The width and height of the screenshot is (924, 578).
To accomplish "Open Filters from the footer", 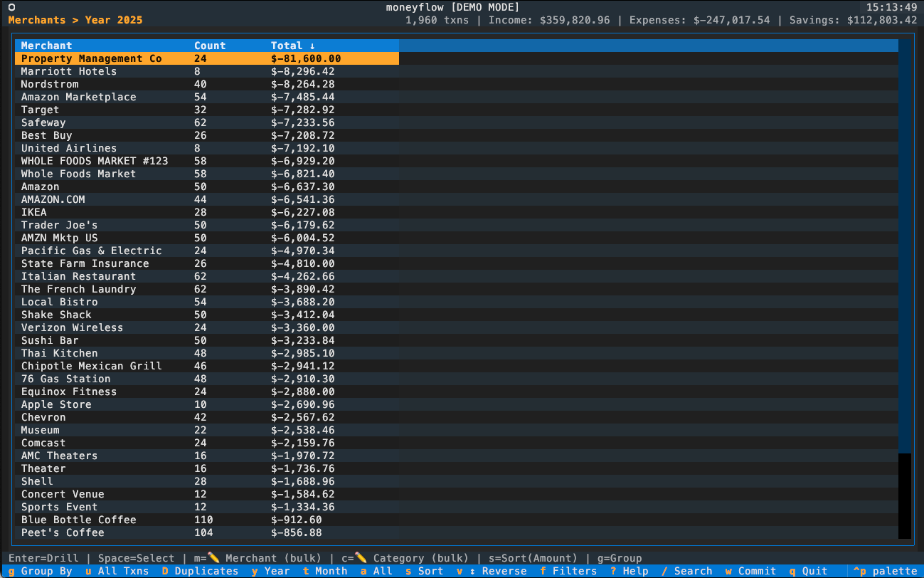I will click(x=568, y=571).
